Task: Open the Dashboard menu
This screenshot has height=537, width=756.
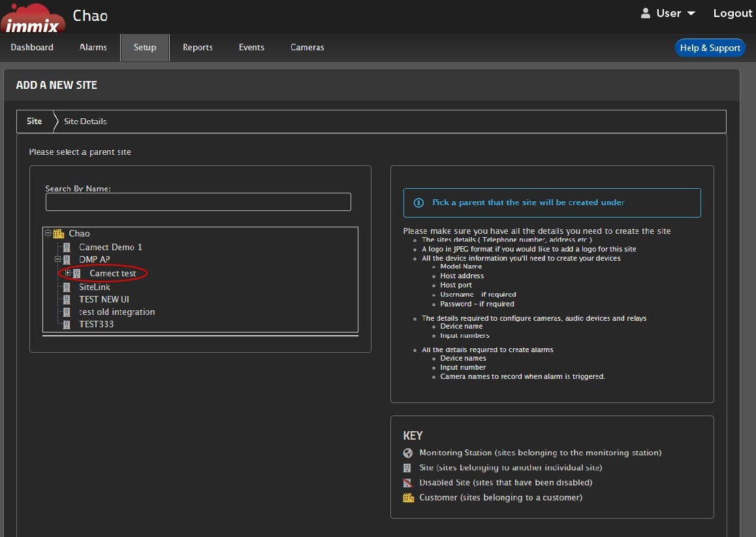Action: pos(32,48)
